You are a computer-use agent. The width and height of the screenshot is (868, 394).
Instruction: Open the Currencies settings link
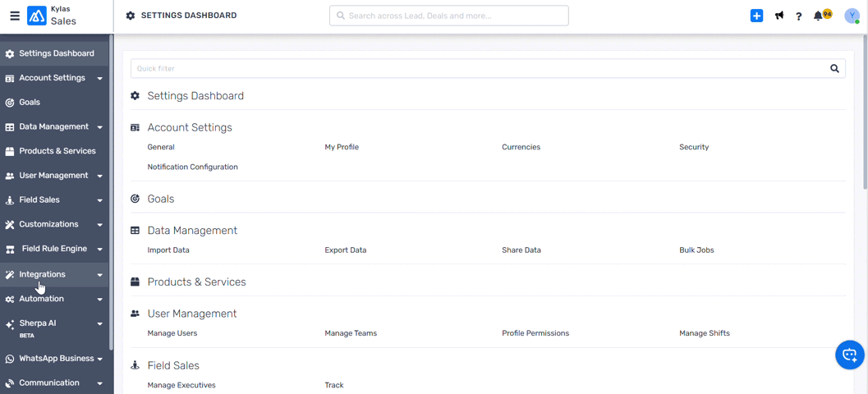pyautogui.click(x=521, y=147)
